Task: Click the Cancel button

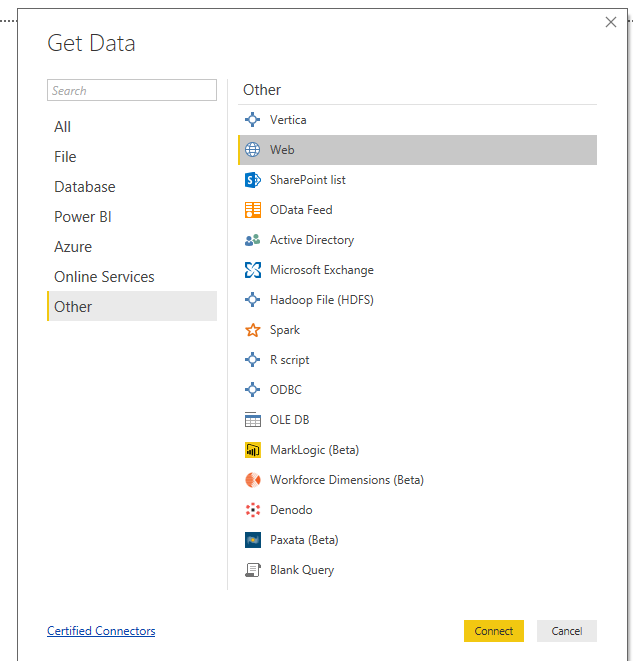Action: (566, 631)
